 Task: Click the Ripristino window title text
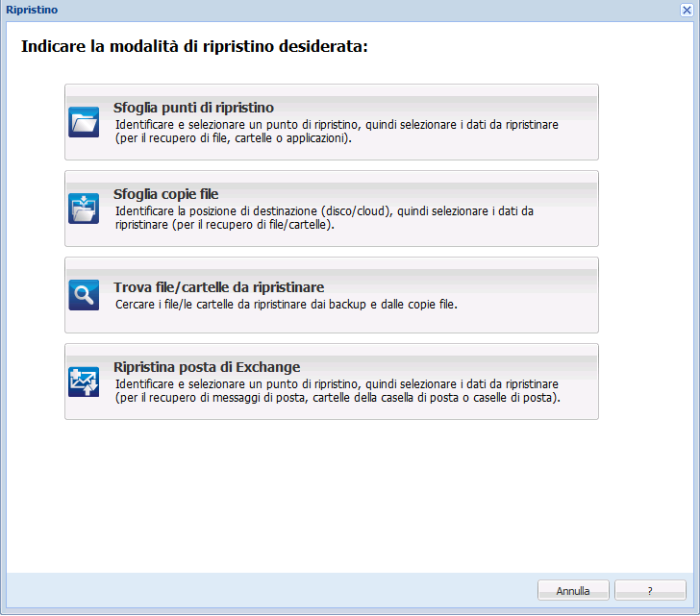[x=32, y=10]
